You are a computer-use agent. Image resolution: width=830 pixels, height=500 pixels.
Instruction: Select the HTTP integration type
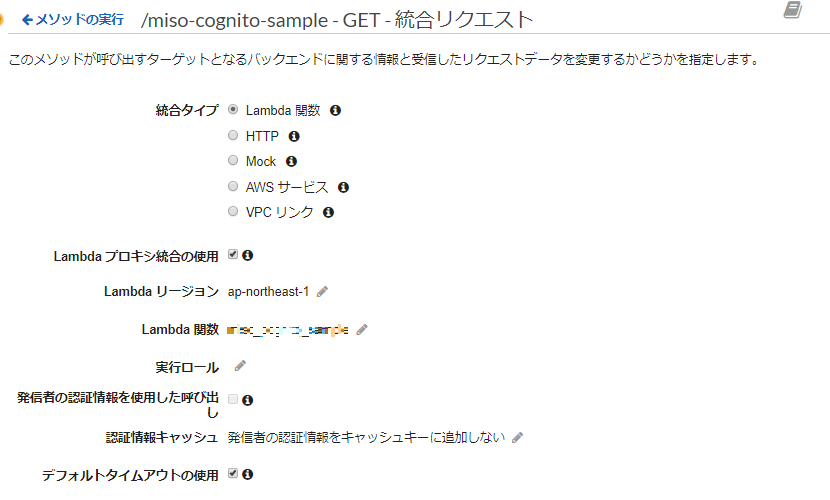tap(233, 135)
